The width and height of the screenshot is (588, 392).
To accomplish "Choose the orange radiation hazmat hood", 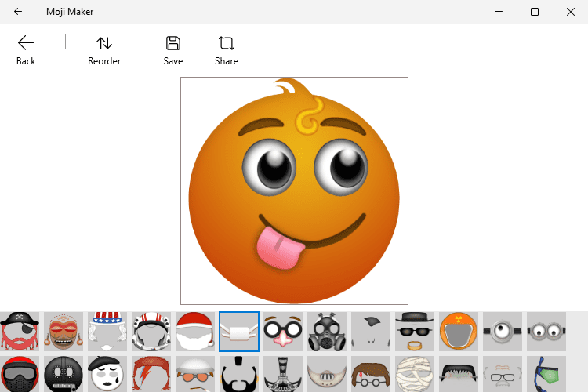I will tap(459, 332).
